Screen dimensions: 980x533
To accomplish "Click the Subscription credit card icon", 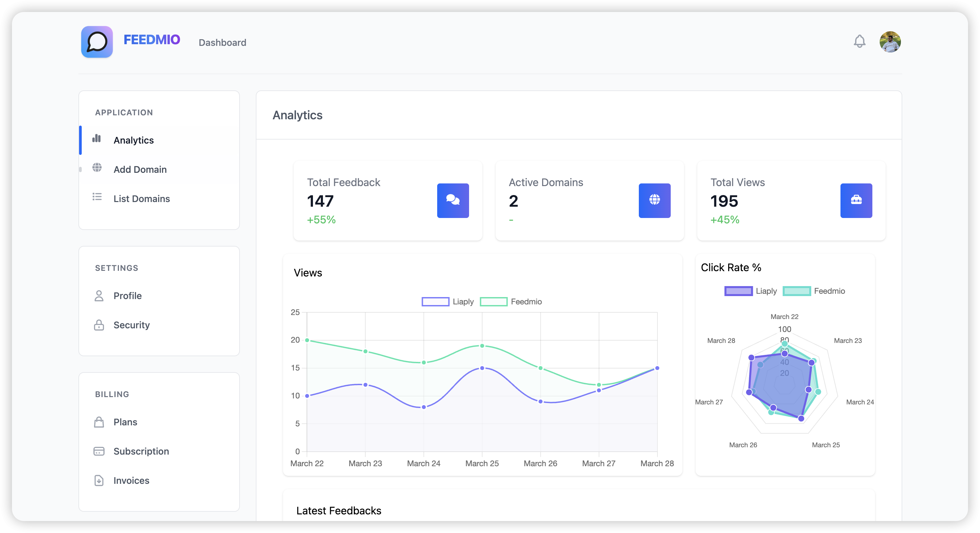I will (99, 451).
